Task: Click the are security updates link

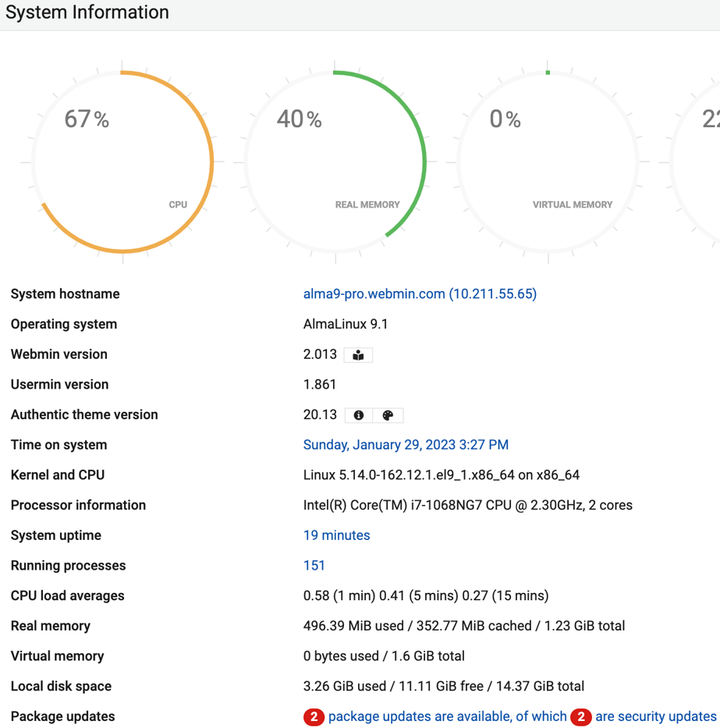Action: tap(656, 716)
